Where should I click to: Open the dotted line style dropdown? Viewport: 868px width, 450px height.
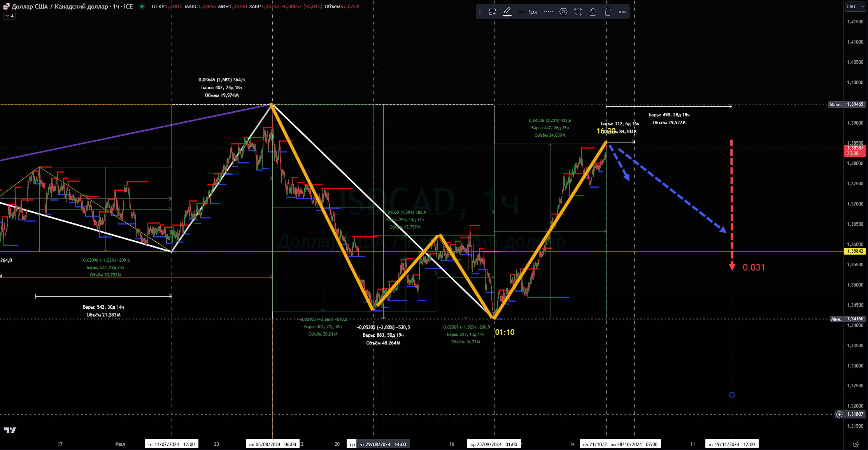549,12
